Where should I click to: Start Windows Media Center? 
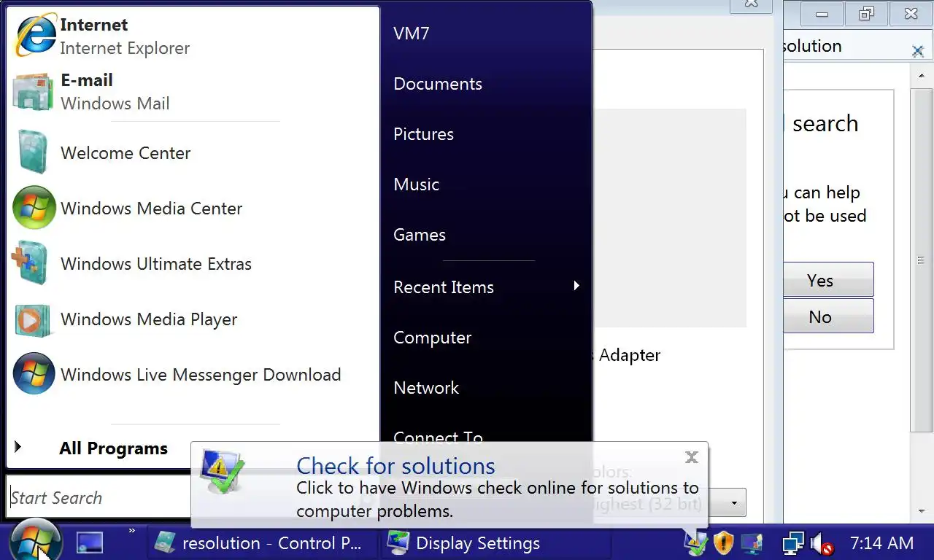pyautogui.click(x=193, y=208)
